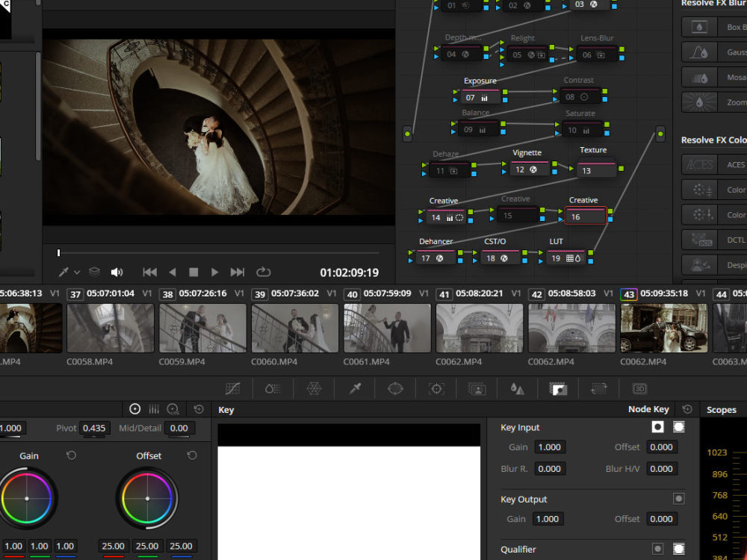Click the Blur R. value field
Image resolution: width=747 pixels, height=560 pixels.
549,469
